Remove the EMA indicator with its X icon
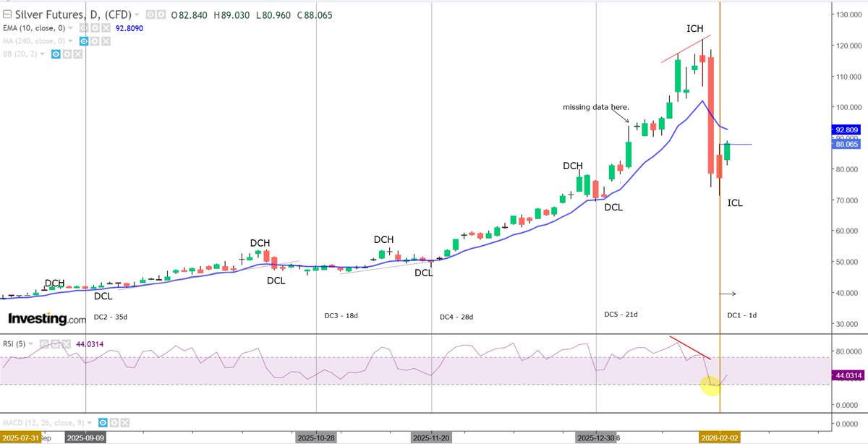This screenshot has height=444, width=868. (x=106, y=27)
